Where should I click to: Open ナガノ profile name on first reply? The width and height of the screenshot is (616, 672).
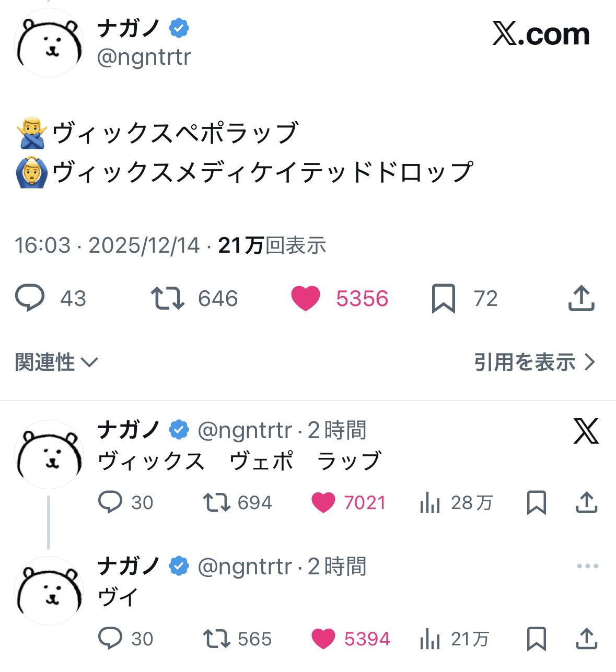[129, 430]
